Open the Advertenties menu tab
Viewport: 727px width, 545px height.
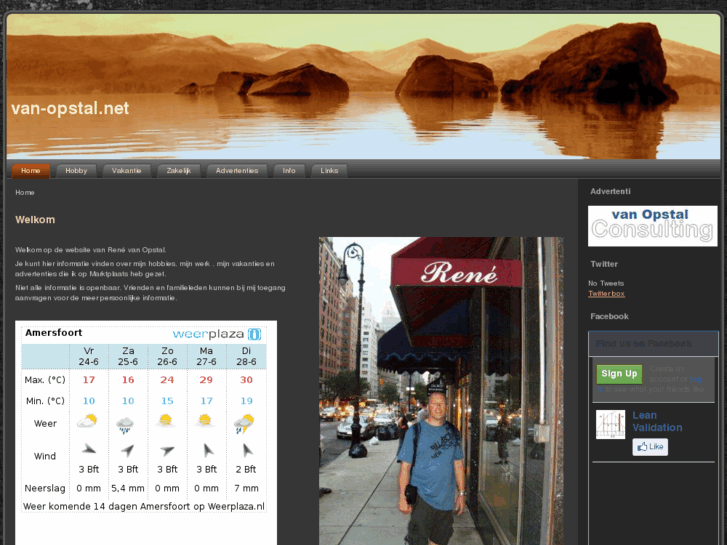click(x=237, y=171)
